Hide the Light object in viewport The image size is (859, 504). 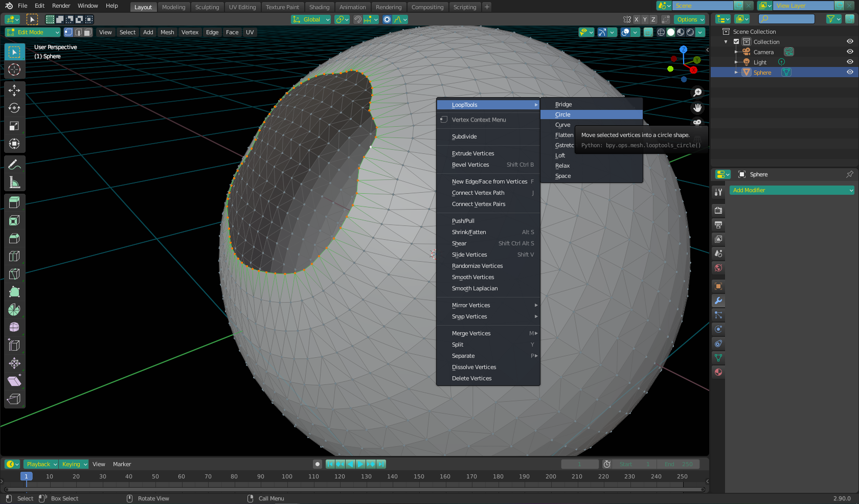[850, 62]
